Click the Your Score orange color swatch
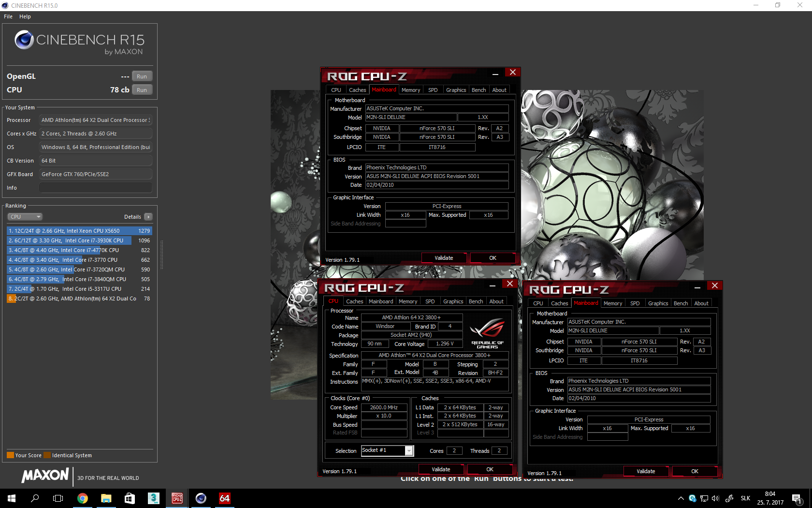812x508 pixels. pyautogui.click(x=10, y=455)
